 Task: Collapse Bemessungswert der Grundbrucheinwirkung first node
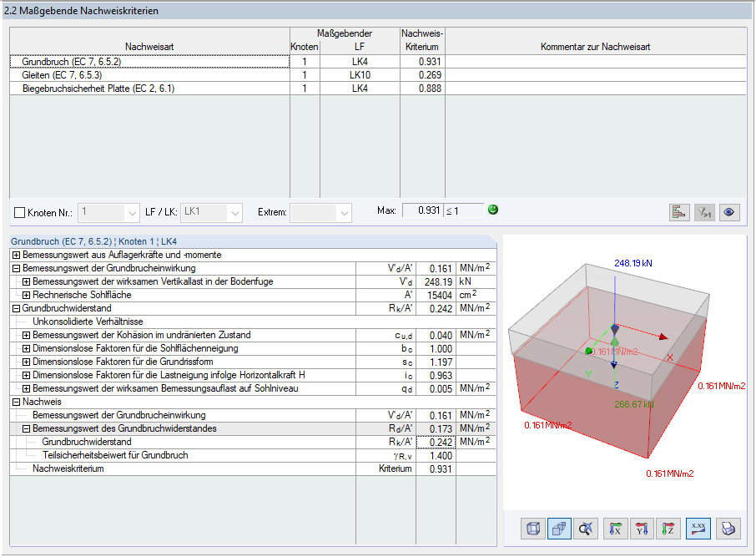tap(17, 268)
